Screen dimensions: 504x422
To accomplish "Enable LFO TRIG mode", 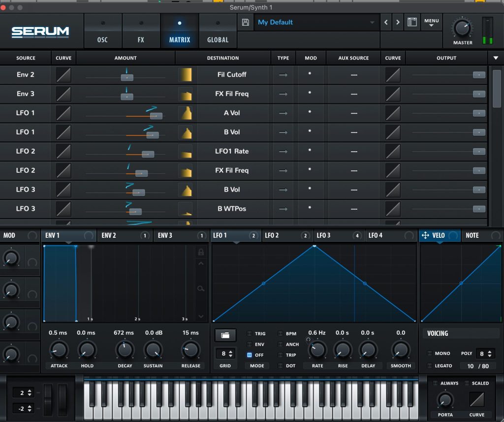I will coord(250,333).
